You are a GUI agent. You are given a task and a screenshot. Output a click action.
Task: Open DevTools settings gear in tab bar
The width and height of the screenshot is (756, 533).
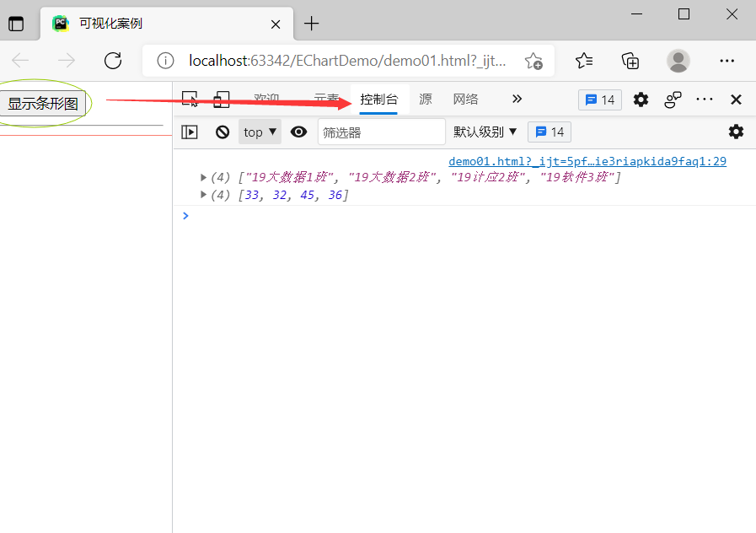coord(641,100)
